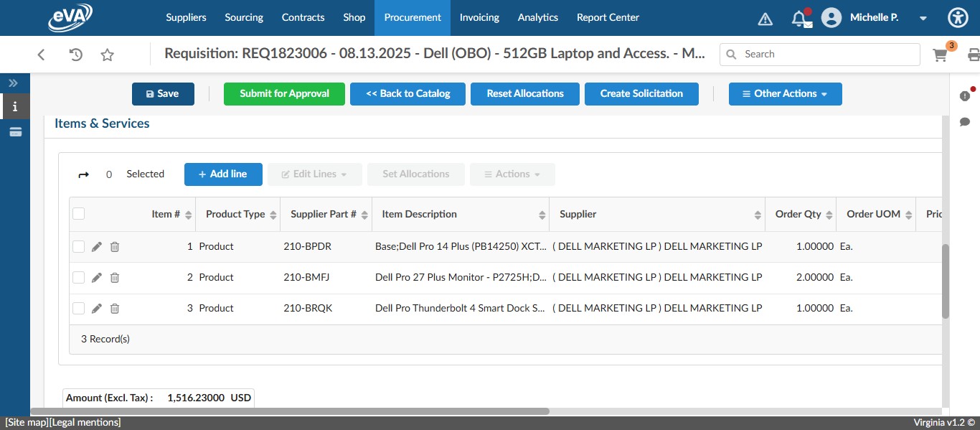The height and width of the screenshot is (430, 980).
Task: Delete the Dell Pro 27 Monitor line
Action: [x=114, y=277]
